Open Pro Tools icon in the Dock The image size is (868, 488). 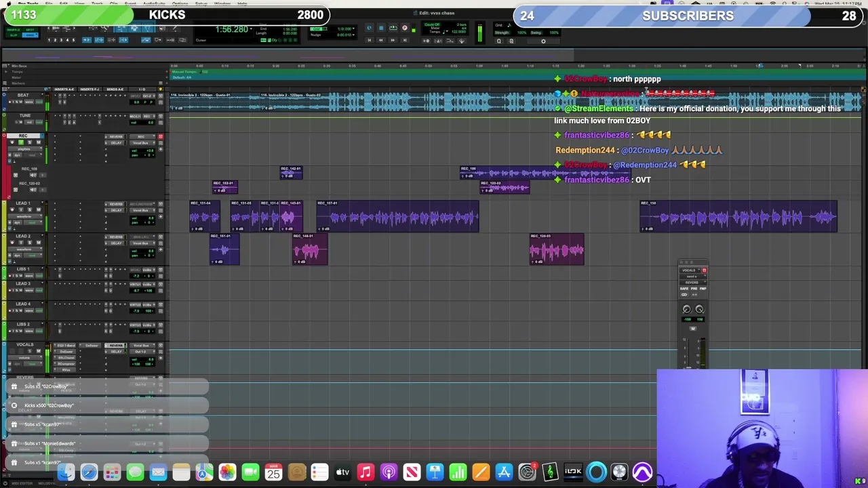643,472
